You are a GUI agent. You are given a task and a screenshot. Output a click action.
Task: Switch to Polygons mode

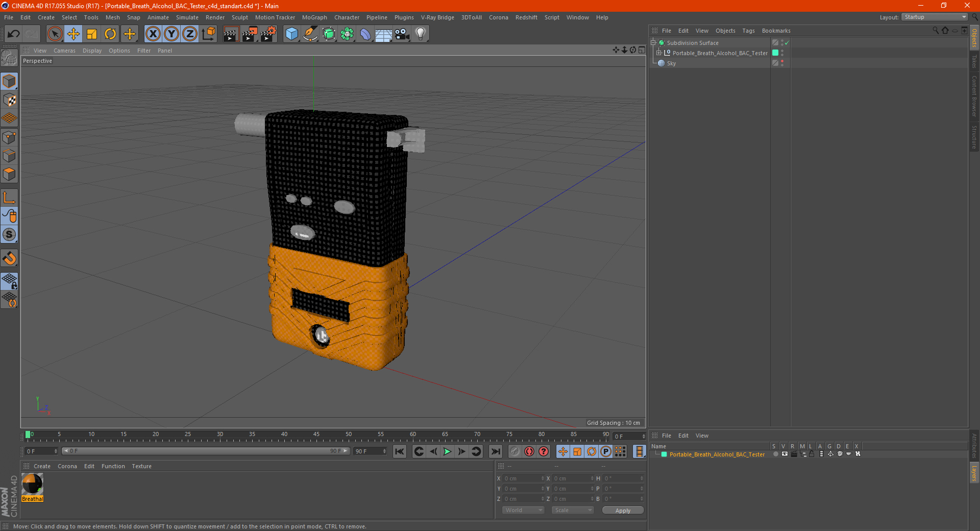pos(9,174)
